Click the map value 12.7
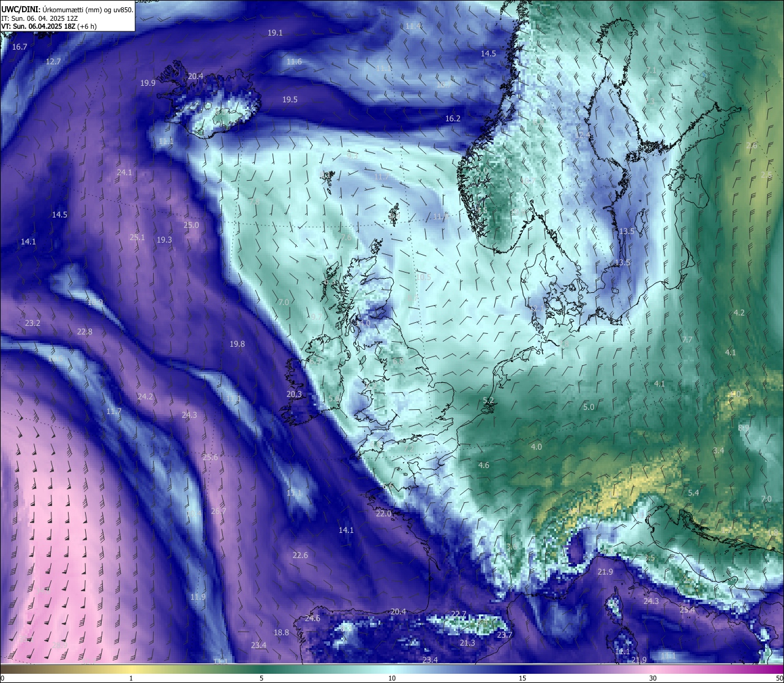 click(x=53, y=62)
